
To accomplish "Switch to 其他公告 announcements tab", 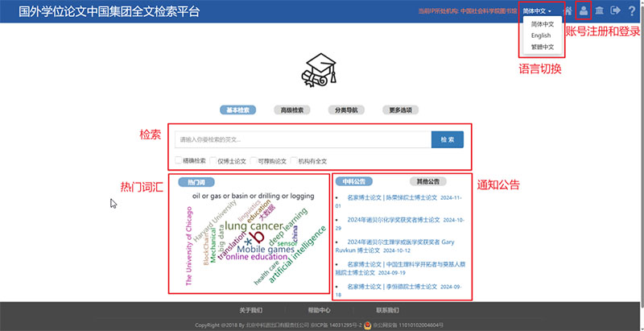I will click(x=427, y=181).
